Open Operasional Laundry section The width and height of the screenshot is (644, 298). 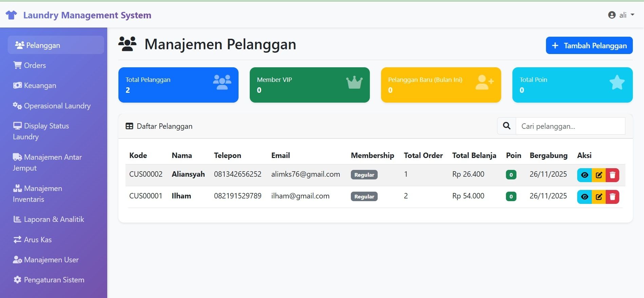coord(57,106)
